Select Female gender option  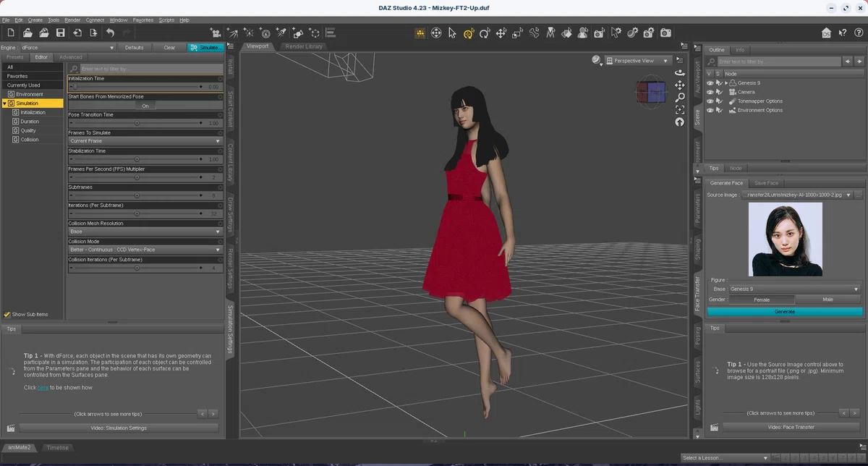tap(762, 300)
